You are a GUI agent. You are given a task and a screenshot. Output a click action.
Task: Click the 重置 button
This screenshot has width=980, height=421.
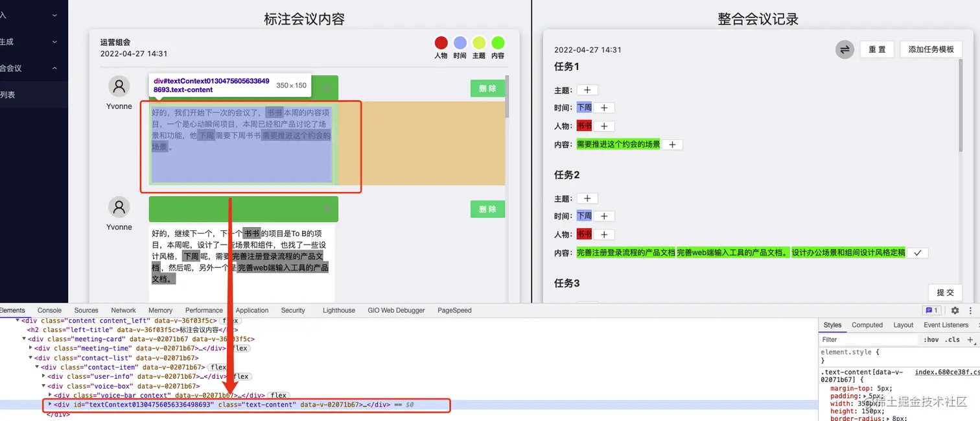click(877, 49)
